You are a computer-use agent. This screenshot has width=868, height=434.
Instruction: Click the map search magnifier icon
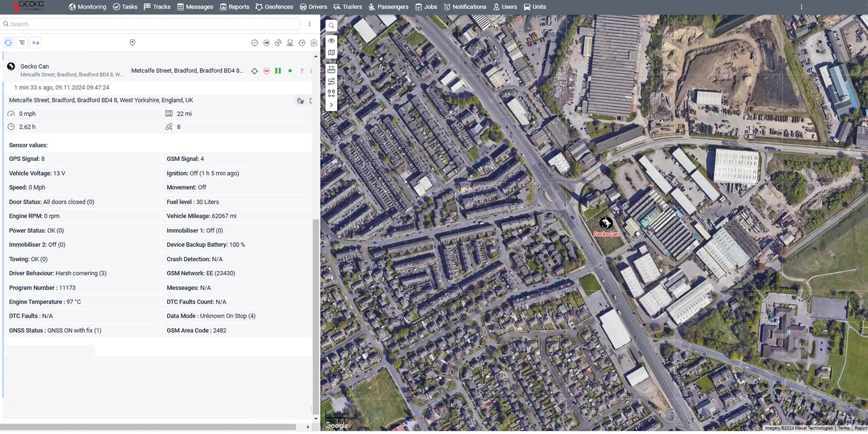pos(331,26)
